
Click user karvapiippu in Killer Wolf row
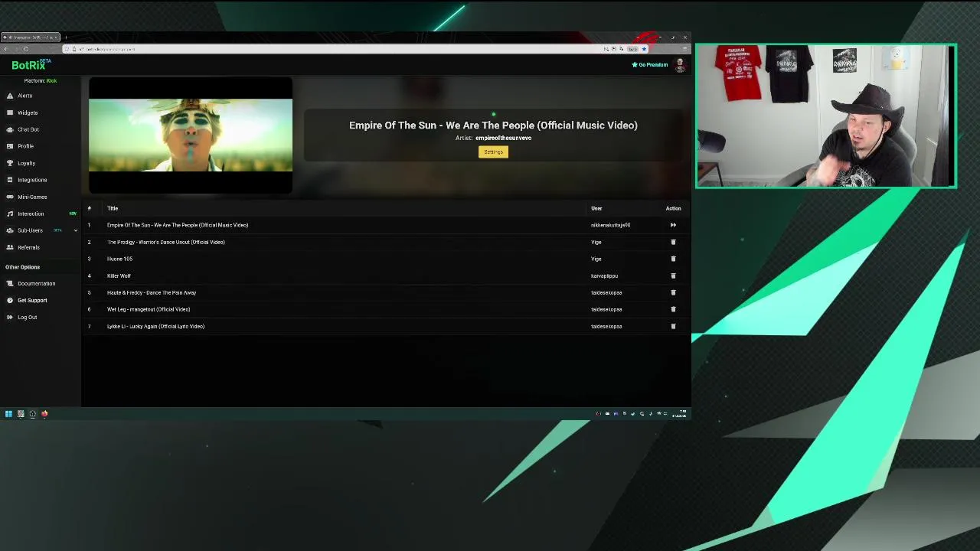click(x=604, y=275)
